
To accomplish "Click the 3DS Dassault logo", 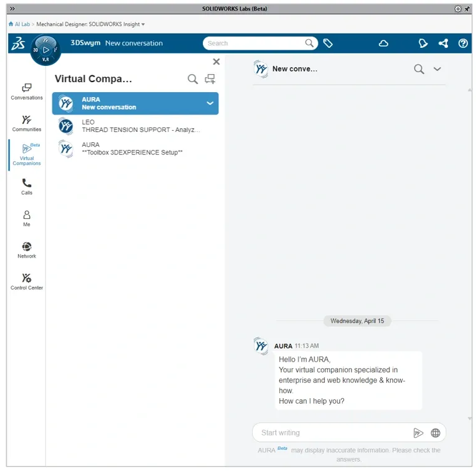I will coord(18,44).
